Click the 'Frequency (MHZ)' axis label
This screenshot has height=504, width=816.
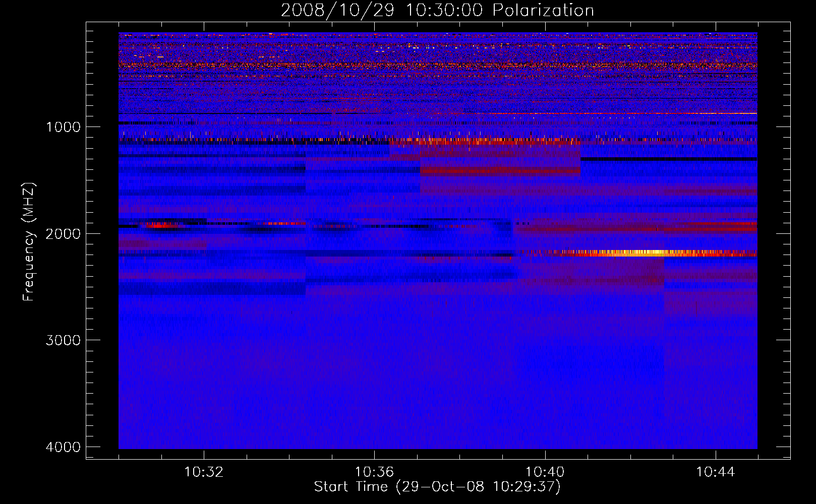[x=29, y=241]
